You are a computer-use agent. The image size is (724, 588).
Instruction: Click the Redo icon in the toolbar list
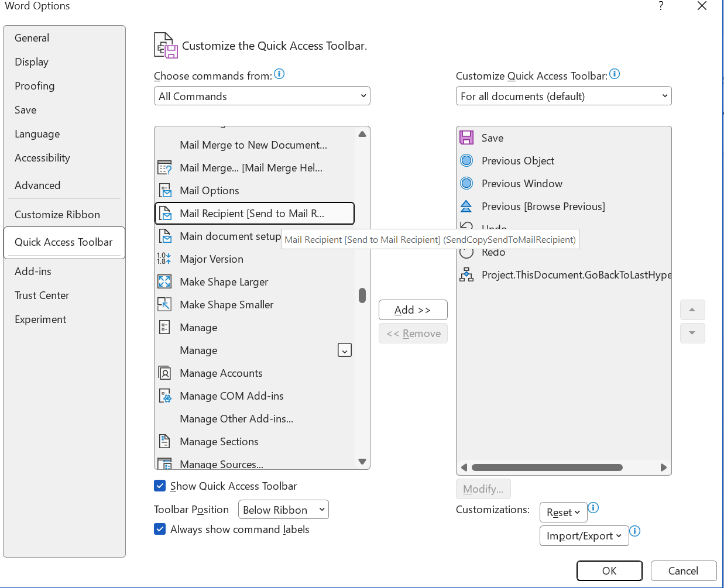[x=466, y=252]
